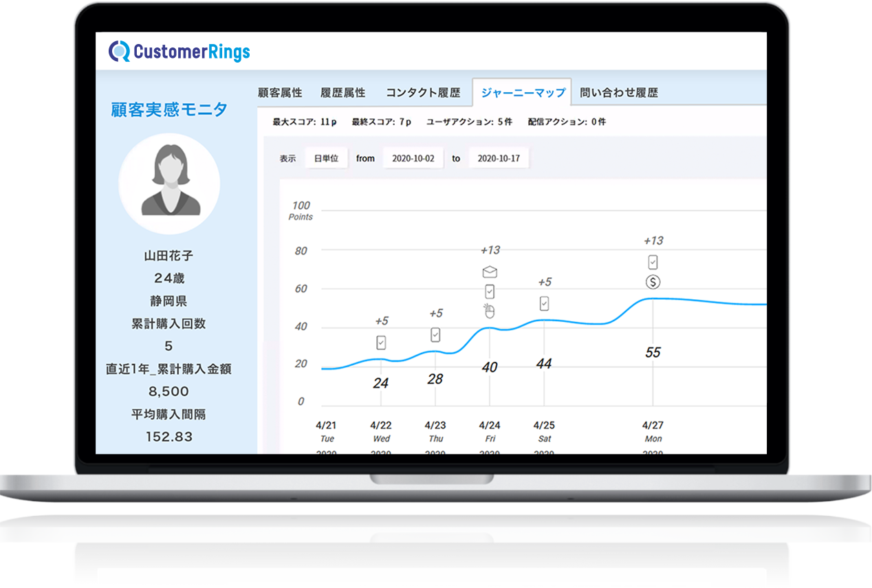Viewport: 872px width, 588px height.
Task: Click the checked-device icon above 4/22
Action: (x=381, y=342)
